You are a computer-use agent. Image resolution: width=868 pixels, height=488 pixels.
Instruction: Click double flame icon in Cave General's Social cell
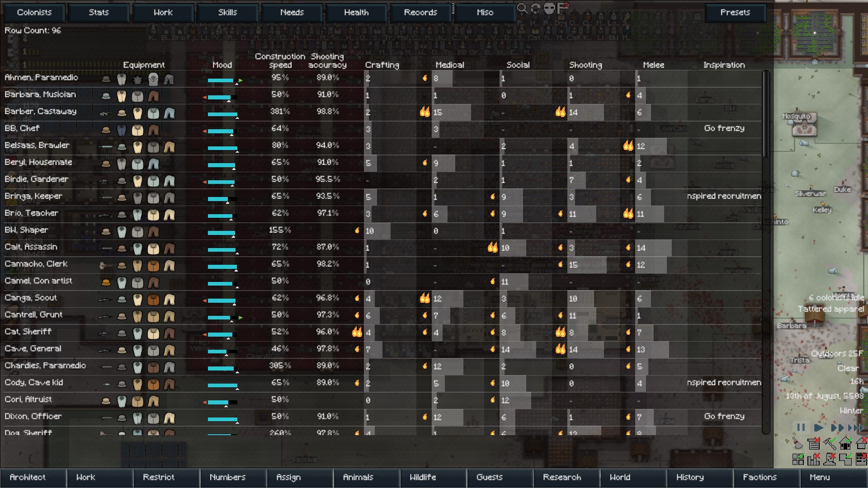click(x=560, y=348)
